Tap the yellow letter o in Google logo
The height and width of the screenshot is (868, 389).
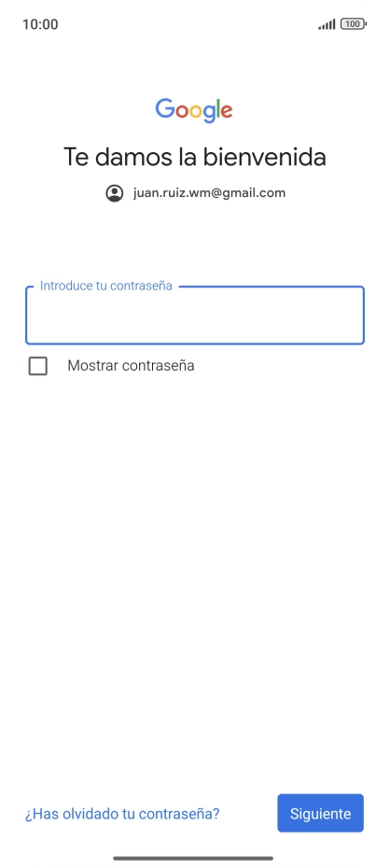coord(198,112)
